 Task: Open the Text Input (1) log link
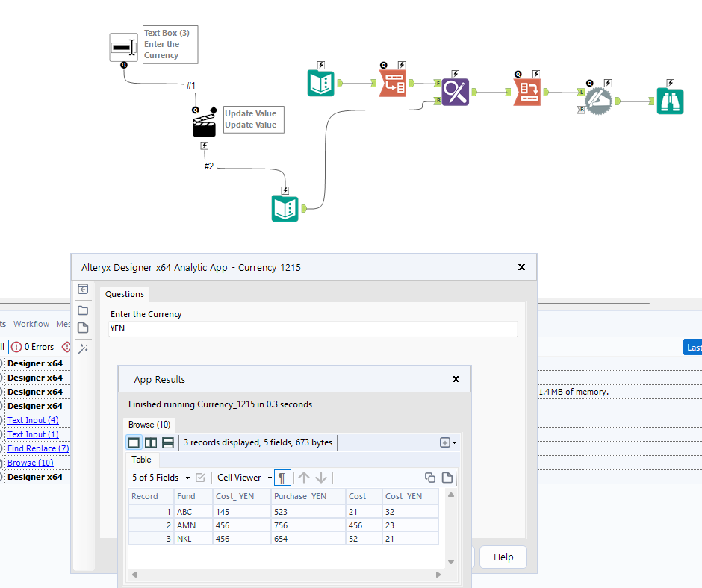pos(33,434)
